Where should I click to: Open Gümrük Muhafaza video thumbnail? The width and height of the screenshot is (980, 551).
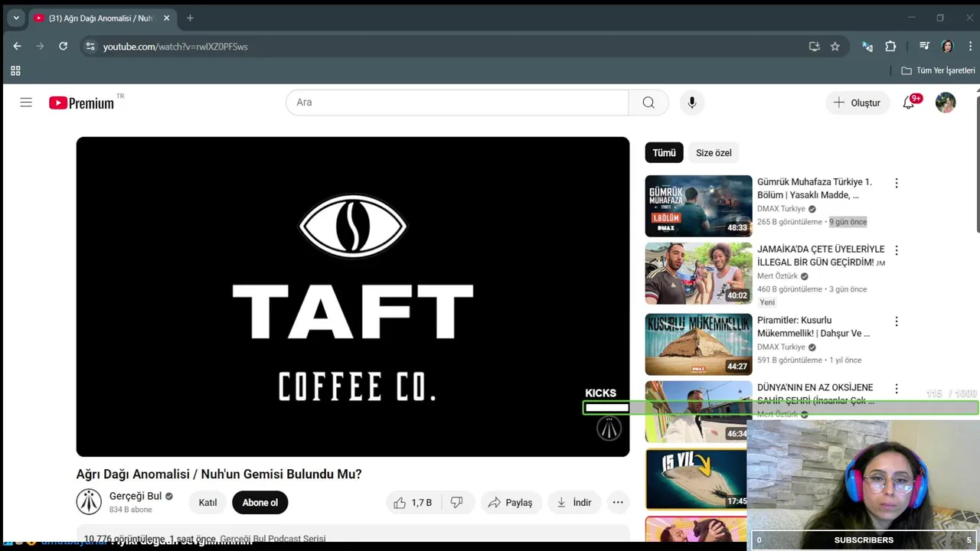tap(698, 206)
